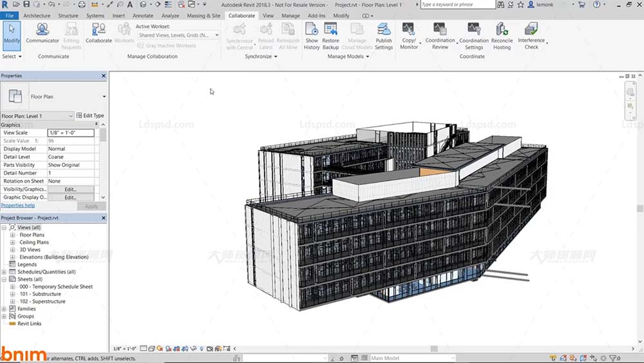Run Interference Check
Viewport: 644px width, 363px height.
point(531,36)
